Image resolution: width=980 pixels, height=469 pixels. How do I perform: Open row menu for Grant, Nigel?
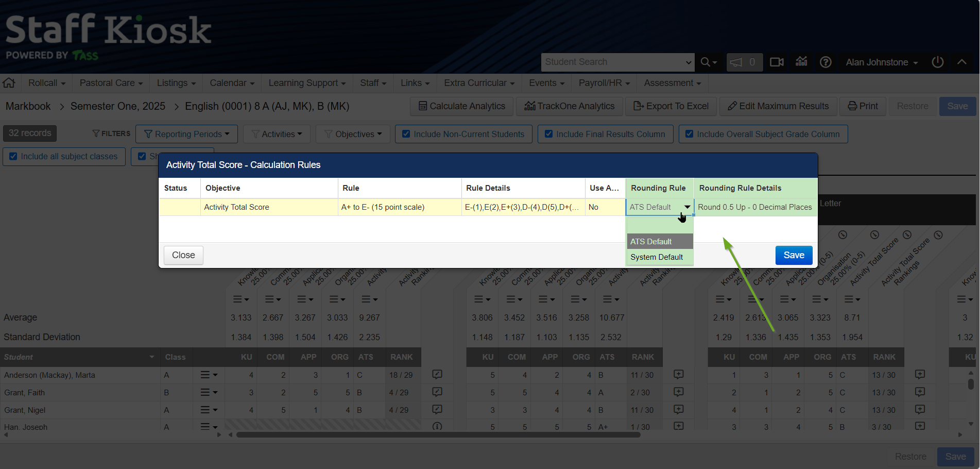pos(209,410)
